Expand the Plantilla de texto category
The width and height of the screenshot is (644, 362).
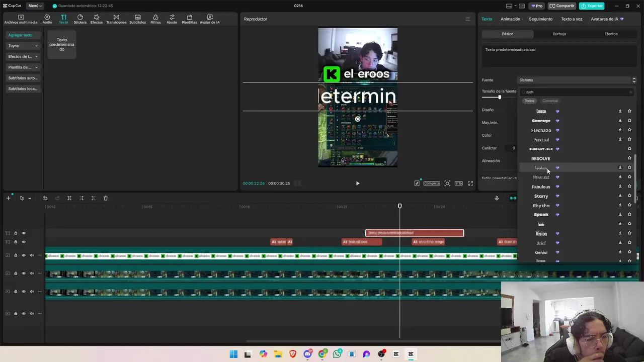click(x=23, y=67)
